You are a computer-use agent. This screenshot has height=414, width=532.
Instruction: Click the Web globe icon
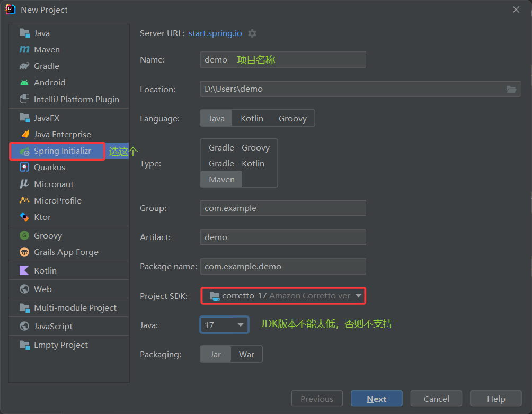[24, 289]
